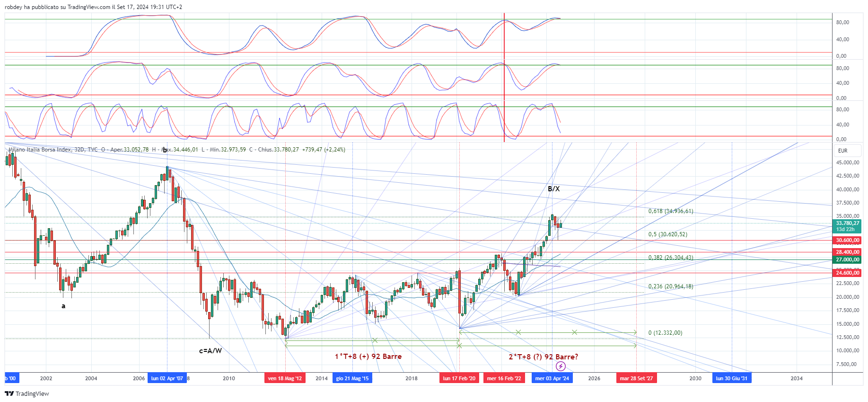Click the 37.500,00 price axis value
This screenshot has width=868, height=402.
(x=848, y=203)
